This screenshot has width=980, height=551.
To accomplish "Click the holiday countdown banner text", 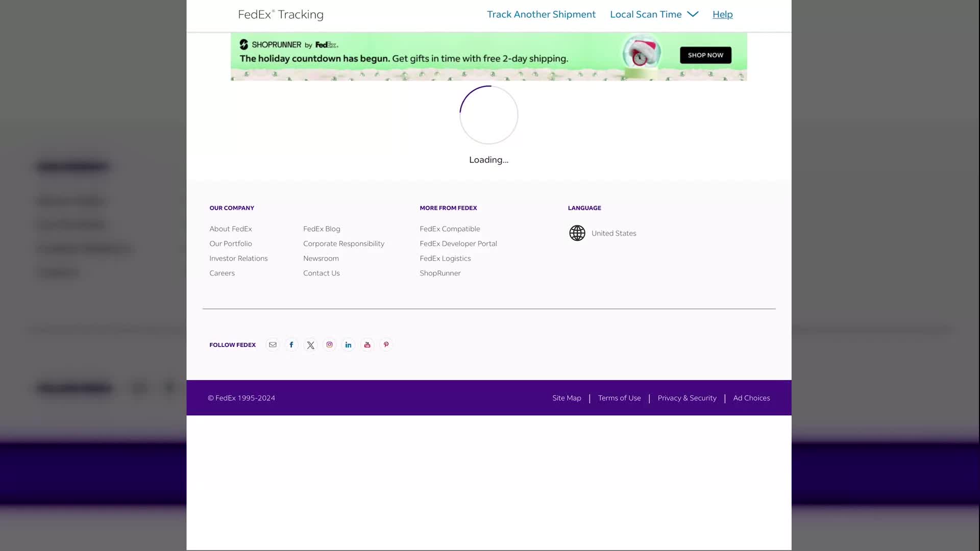I will (x=404, y=59).
